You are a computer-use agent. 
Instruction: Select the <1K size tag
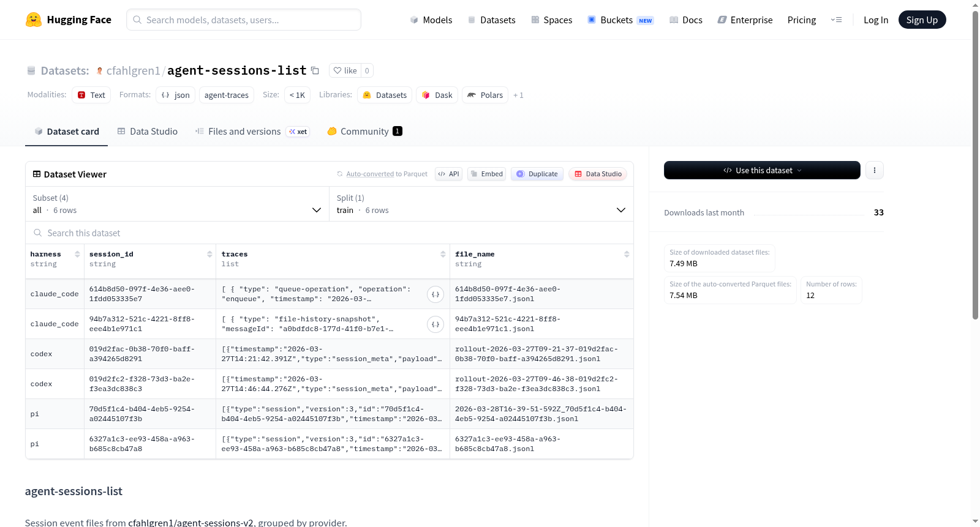298,95
